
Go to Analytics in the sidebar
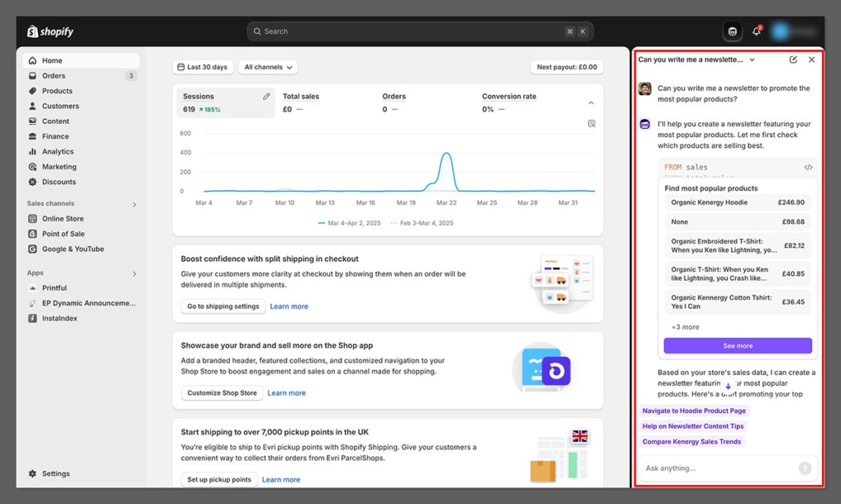coord(57,152)
